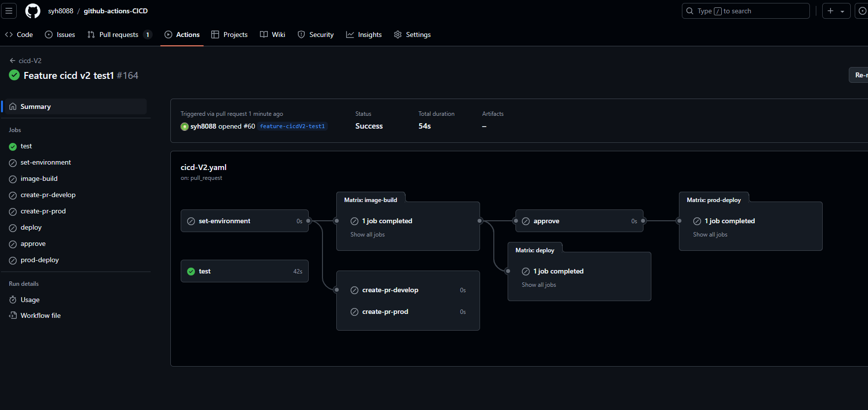868x410 pixels.
Task: Click the approve node in graph
Action: coord(579,221)
